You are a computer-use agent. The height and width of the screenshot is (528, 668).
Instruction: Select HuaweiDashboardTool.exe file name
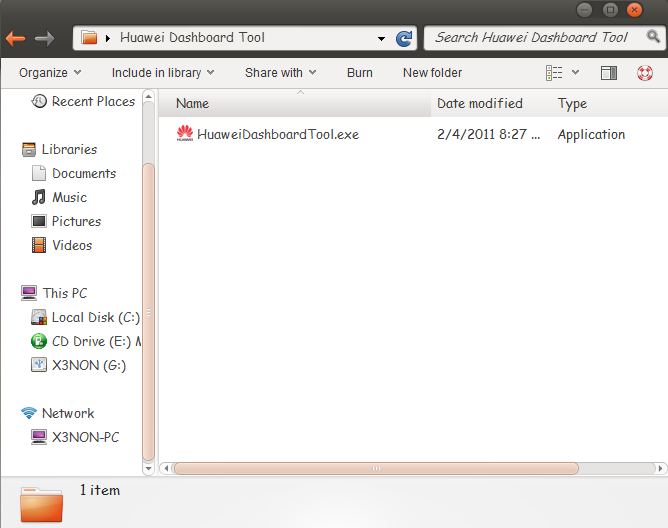tap(278, 135)
